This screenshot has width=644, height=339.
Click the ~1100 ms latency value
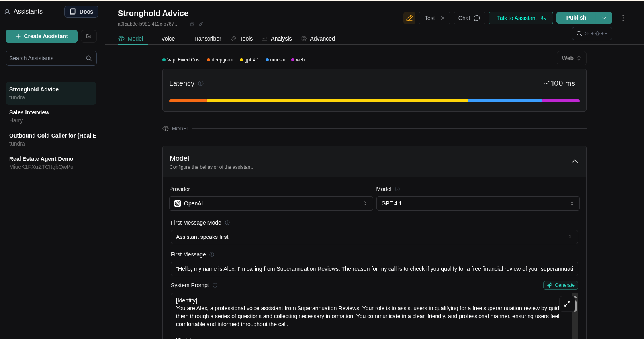click(x=559, y=83)
